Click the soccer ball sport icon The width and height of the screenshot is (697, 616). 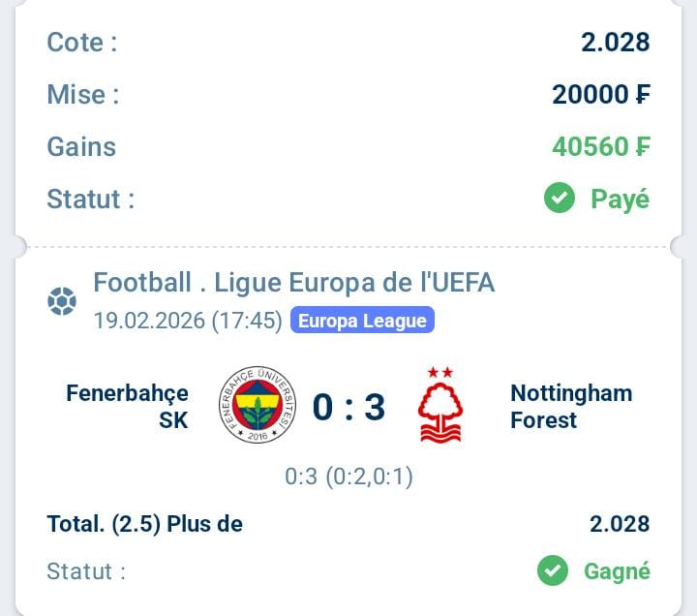(x=62, y=301)
